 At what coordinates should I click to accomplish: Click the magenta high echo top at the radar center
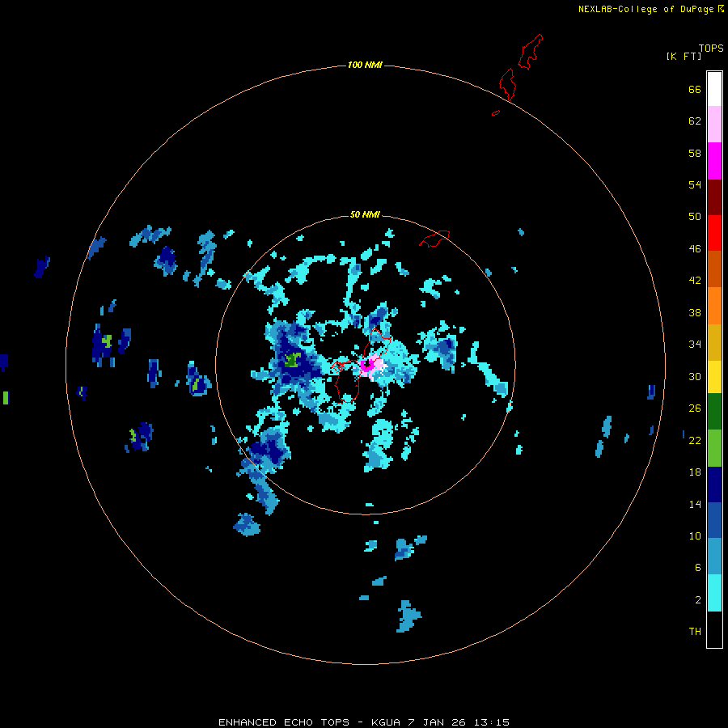pyautogui.click(x=366, y=364)
